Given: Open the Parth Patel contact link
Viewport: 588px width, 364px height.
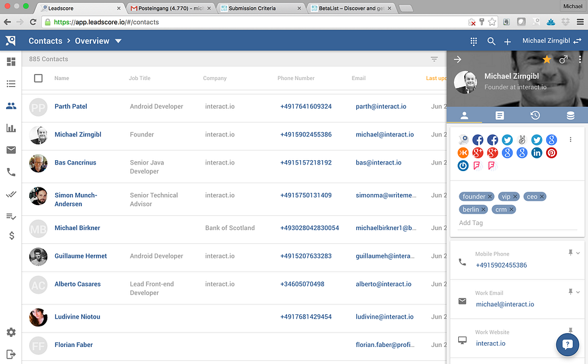Looking at the screenshot, I should (x=71, y=106).
